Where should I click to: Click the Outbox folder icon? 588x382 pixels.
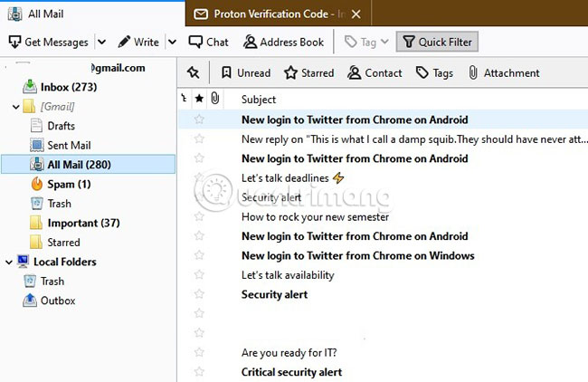(30, 301)
